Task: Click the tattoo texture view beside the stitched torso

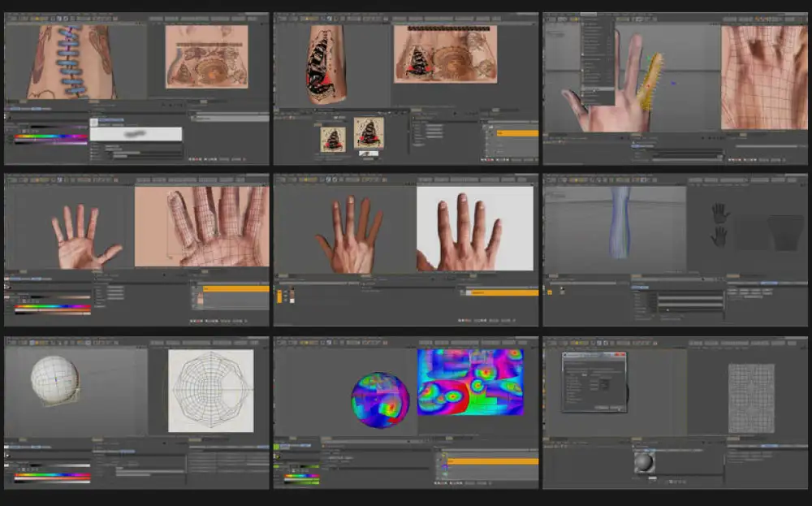Action: pyautogui.click(x=206, y=56)
